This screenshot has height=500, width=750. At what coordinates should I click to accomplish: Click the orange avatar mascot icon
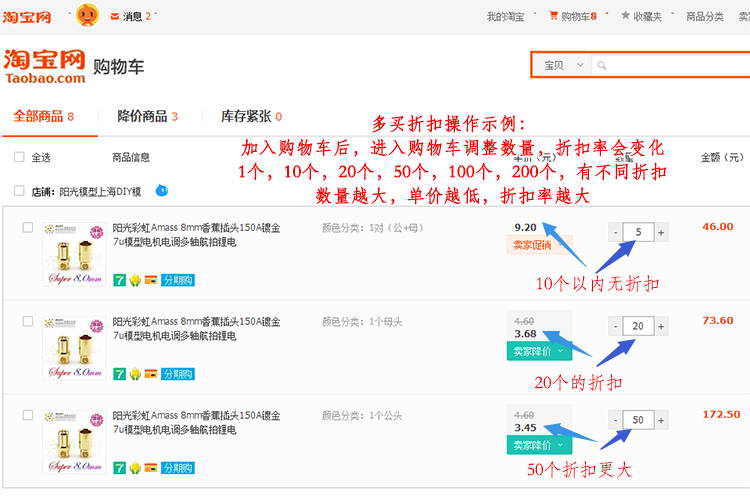tap(88, 15)
